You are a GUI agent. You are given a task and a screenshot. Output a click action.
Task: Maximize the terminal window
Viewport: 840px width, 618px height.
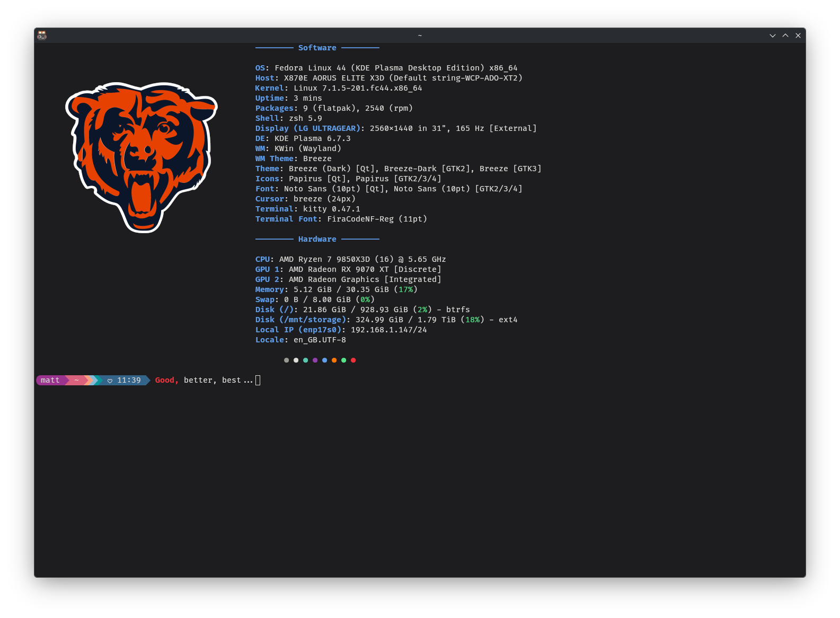pyautogui.click(x=785, y=36)
